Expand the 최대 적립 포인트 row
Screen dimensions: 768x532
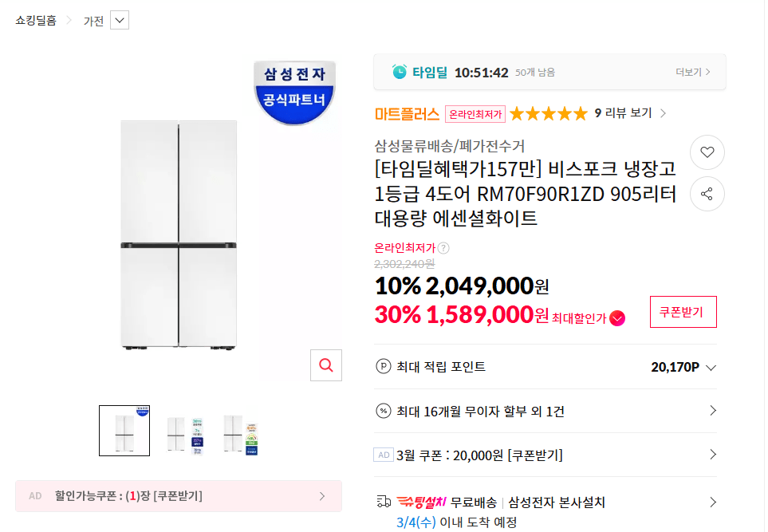(x=712, y=366)
